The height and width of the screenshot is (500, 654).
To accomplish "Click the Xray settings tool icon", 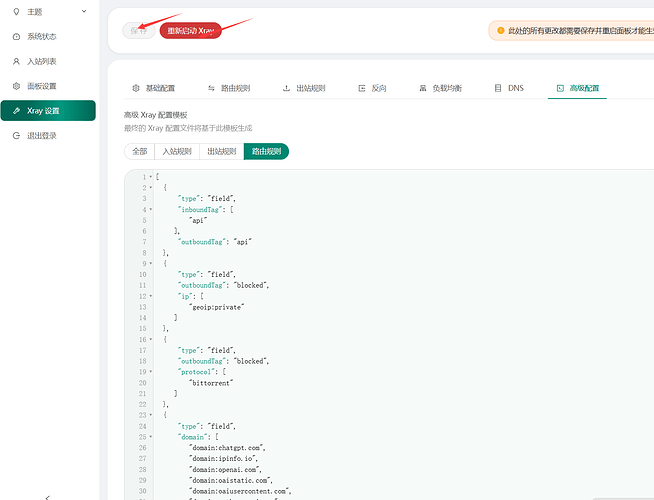I will point(16,111).
